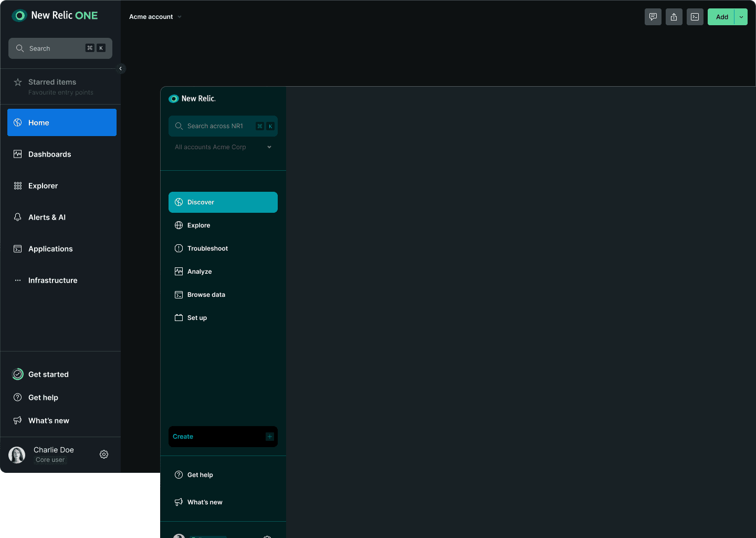Open Dashboards in the left sidebar
Screen dimensions: 756x538
point(62,154)
